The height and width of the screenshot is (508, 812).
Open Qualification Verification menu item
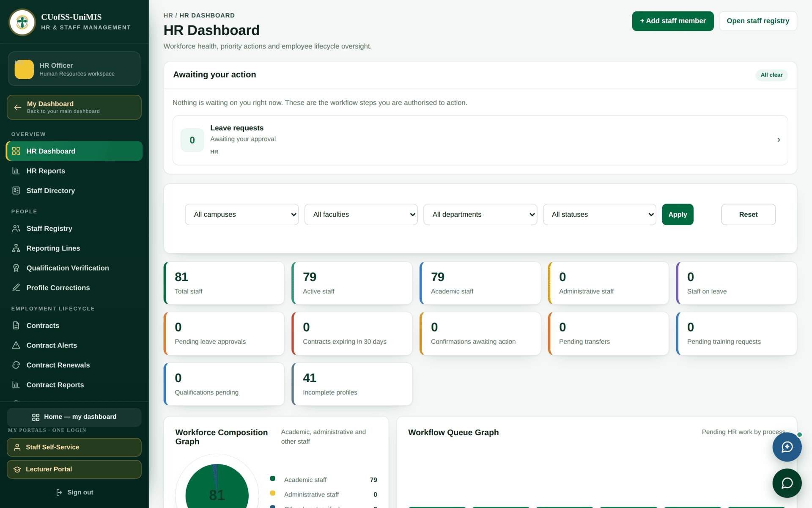74,268
